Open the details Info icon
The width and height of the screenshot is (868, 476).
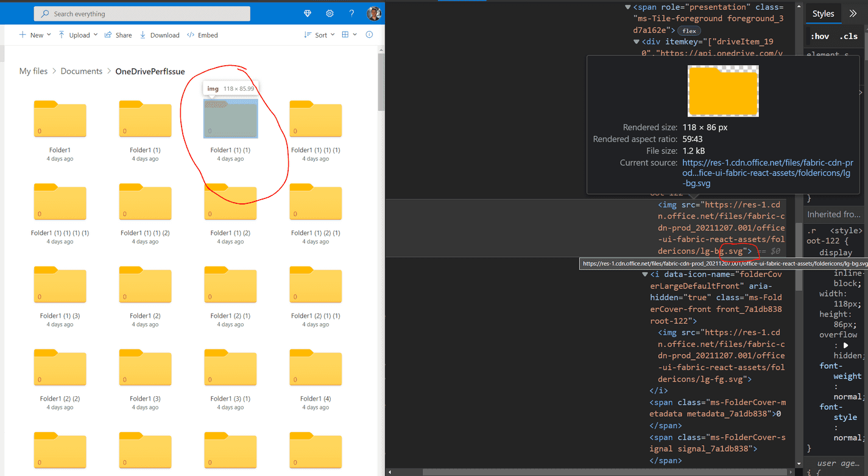click(x=370, y=35)
